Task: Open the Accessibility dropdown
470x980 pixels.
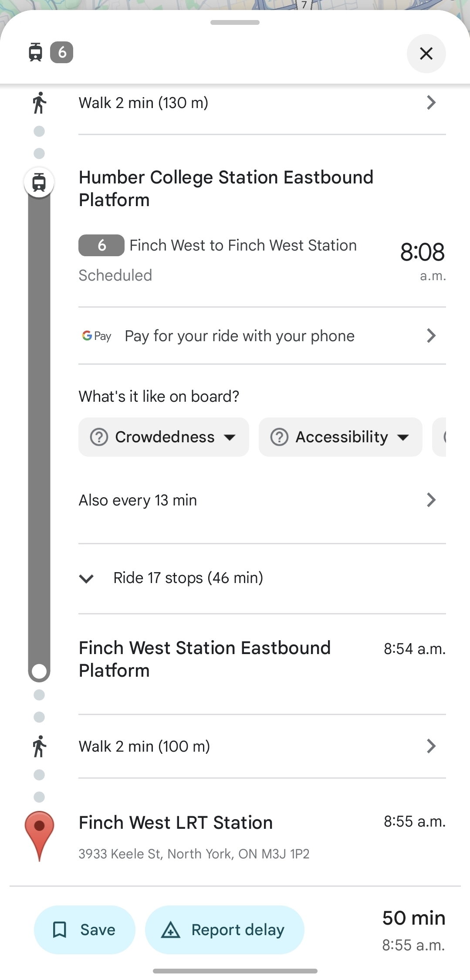Action: pyautogui.click(x=340, y=437)
